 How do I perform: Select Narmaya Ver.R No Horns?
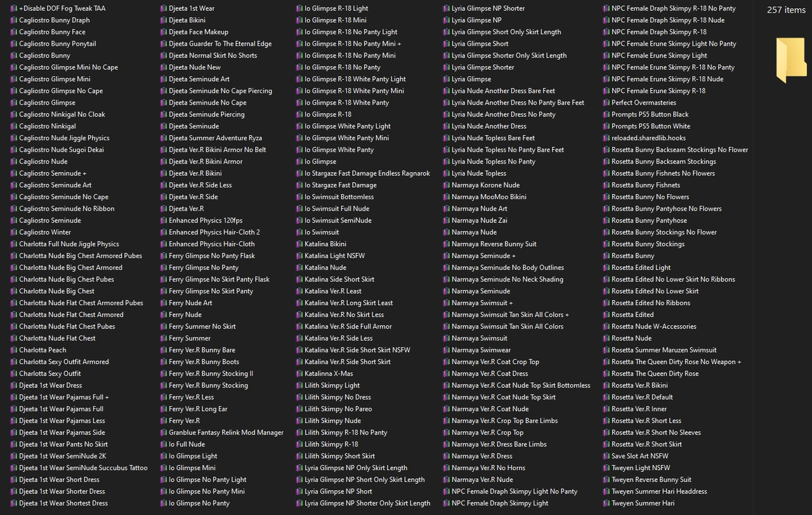tap(488, 468)
